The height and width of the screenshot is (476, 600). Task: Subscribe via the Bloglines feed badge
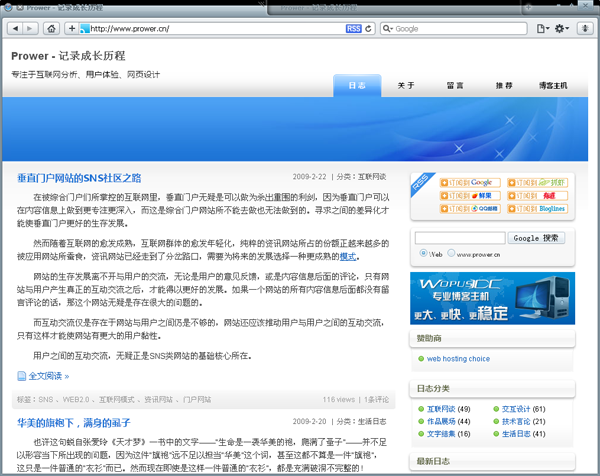(x=537, y=209)
